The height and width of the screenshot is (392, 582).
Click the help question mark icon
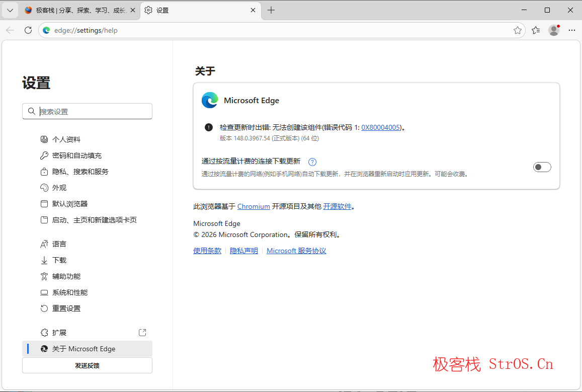[x=312, y=162]
